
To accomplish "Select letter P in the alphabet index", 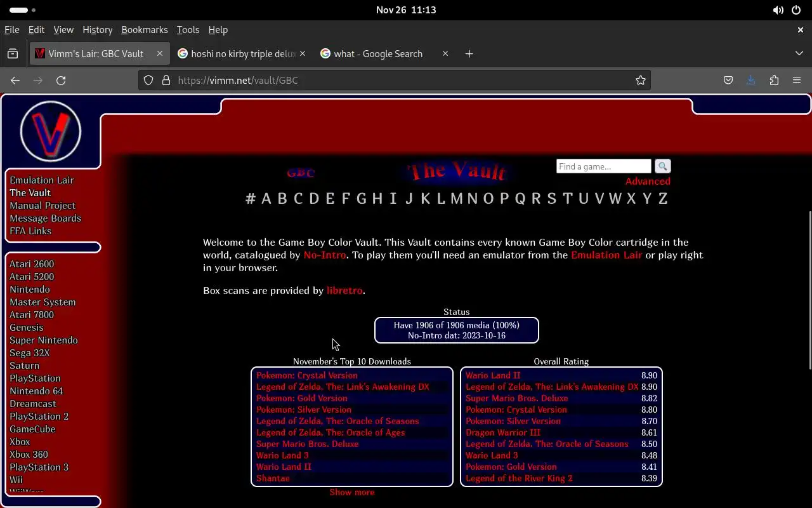I will [x=504, y=198].
